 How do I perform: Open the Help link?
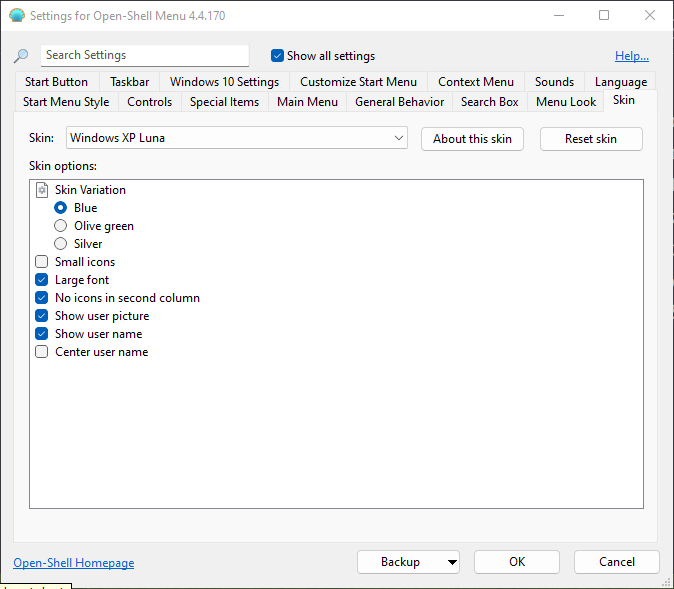pyautogui.click(x=632, y=56)
